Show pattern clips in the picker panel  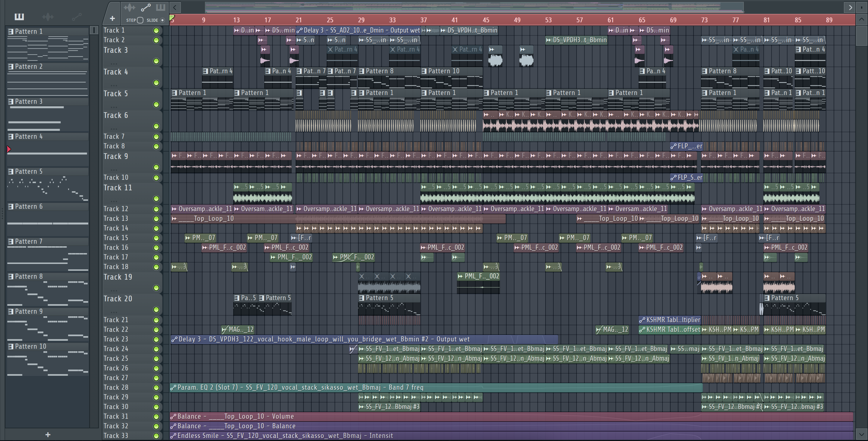click(x=19, y=16)
